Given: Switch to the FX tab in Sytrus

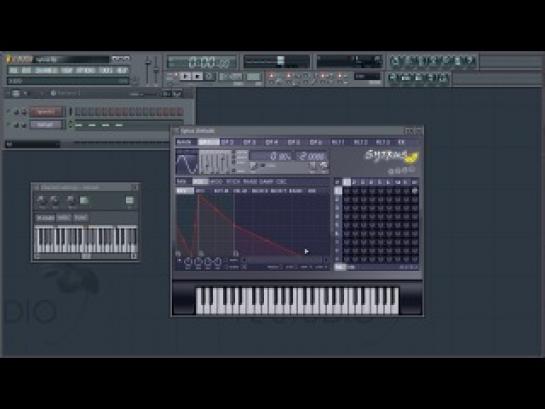Looking at the screenshot, I should pyautogui.click(x=401, y=142).
